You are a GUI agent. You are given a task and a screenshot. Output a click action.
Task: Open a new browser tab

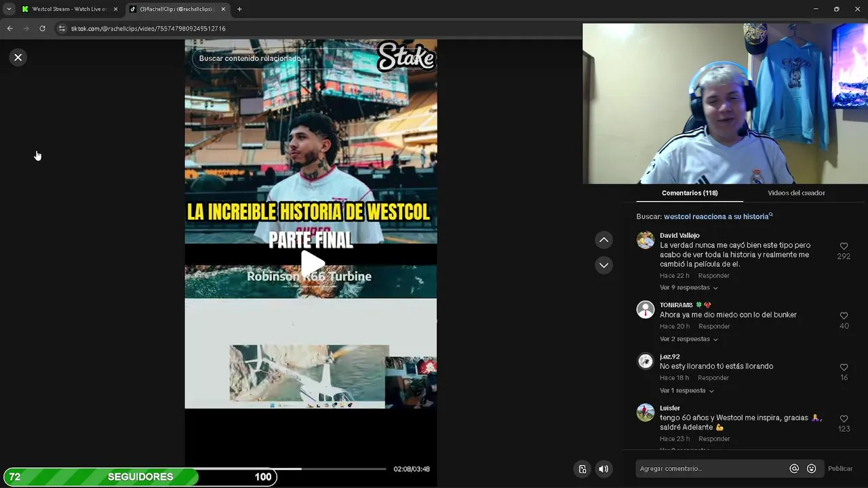pyautogui.click(x=239, y=9)
